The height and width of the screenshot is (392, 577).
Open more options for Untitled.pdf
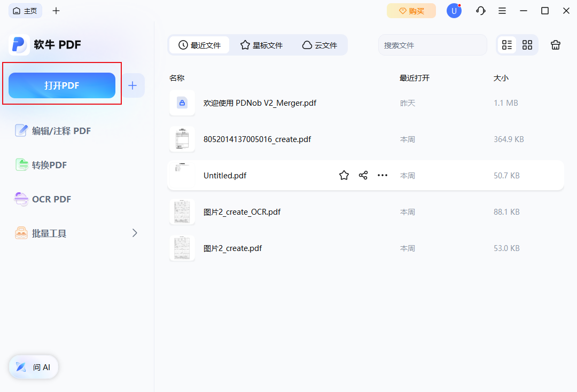point(383,175)
